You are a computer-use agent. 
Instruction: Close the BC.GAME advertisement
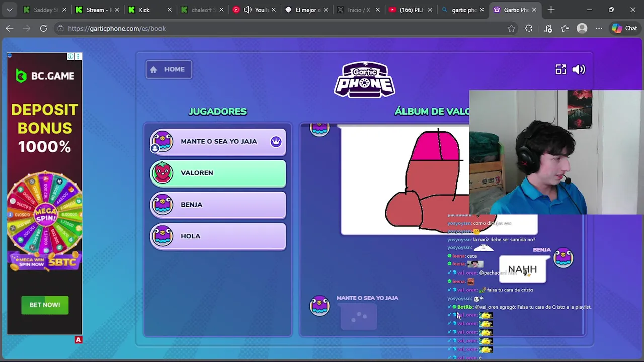click(x=78, y=56)
